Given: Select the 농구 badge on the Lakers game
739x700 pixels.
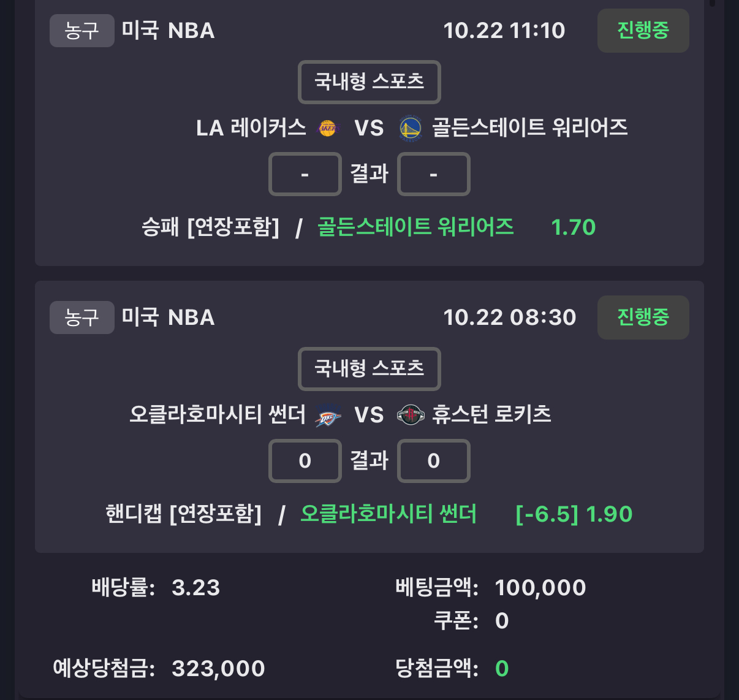Looking at the screenshot, I should click(81, 31).
